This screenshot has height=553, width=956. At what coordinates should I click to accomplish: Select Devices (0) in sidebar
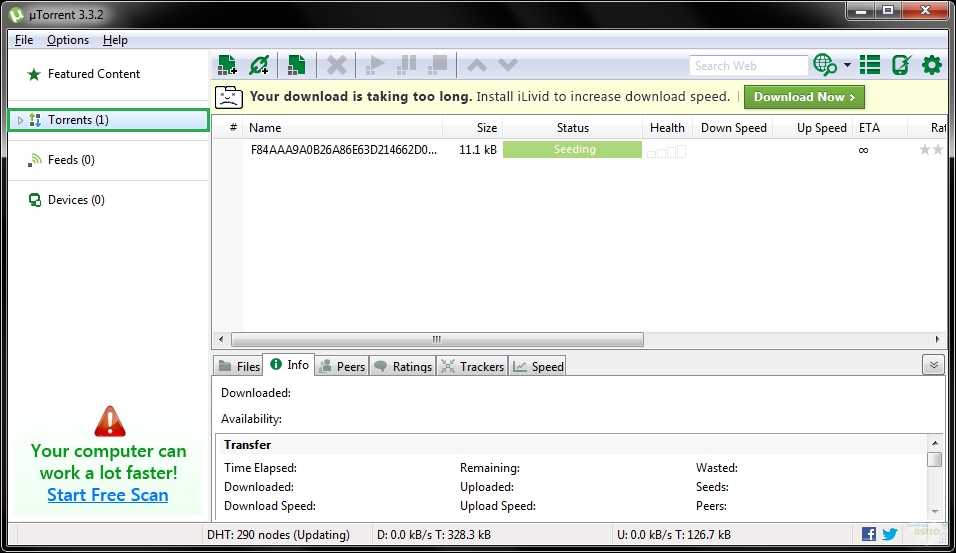click(76, 200)
